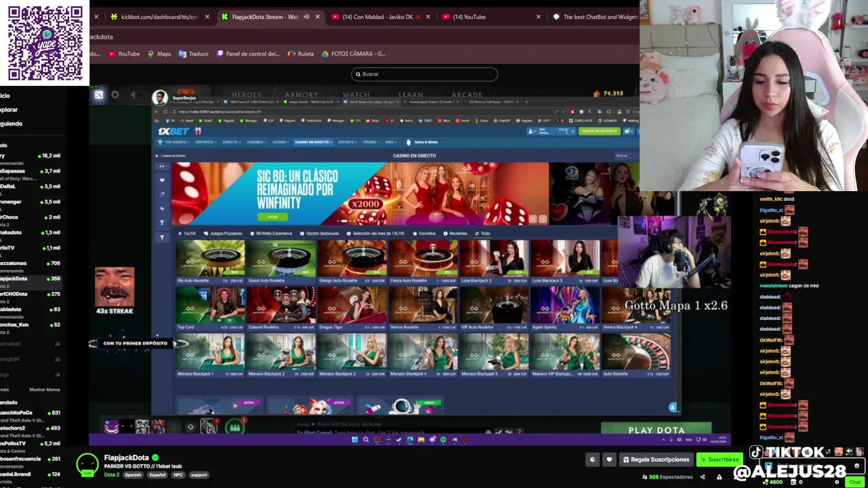Click collapse arrow icon in casino sidebar
Viewport: 868px width, 488px height.
(162, 166)
